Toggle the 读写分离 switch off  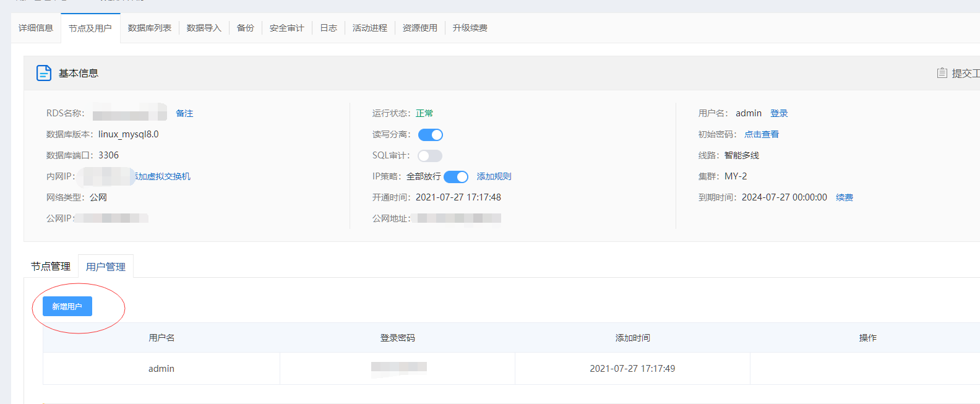coord(431,135)
